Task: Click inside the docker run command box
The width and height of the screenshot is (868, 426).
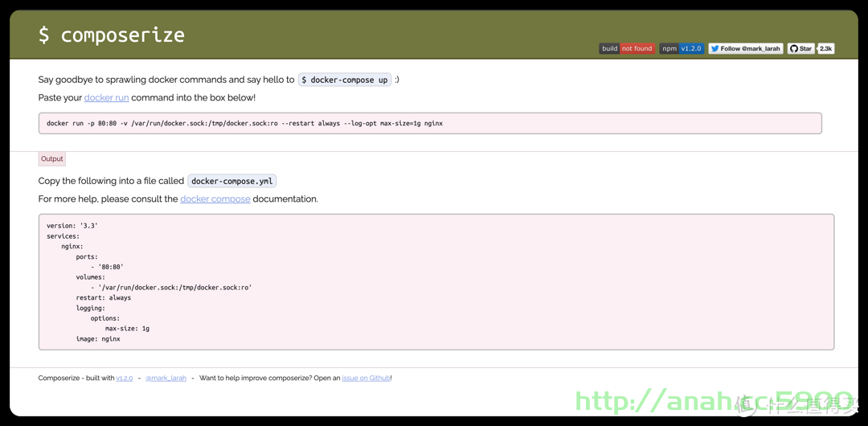Action: tap(430, 124)
